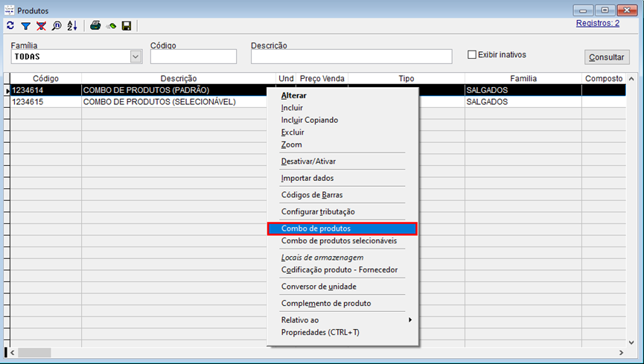Click into the Descrição input field
Screen dimensions: 644x364
351,57
